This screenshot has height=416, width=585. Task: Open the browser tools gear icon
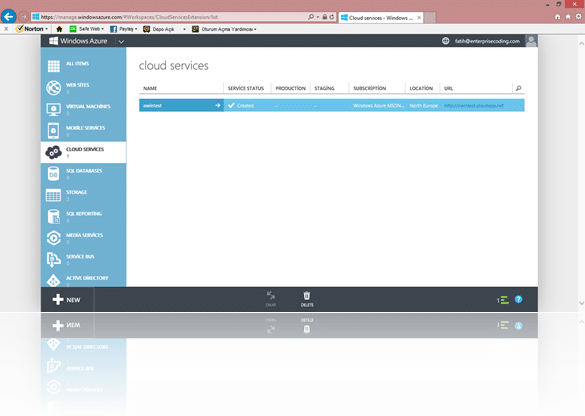(578, 17)
